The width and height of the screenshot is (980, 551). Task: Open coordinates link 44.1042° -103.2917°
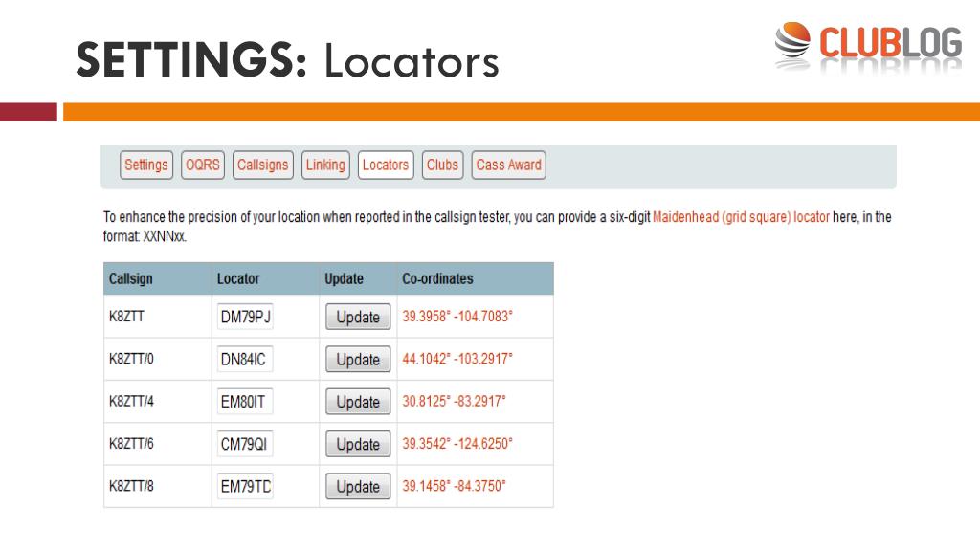pyautogui.click(x=457, y=359)
